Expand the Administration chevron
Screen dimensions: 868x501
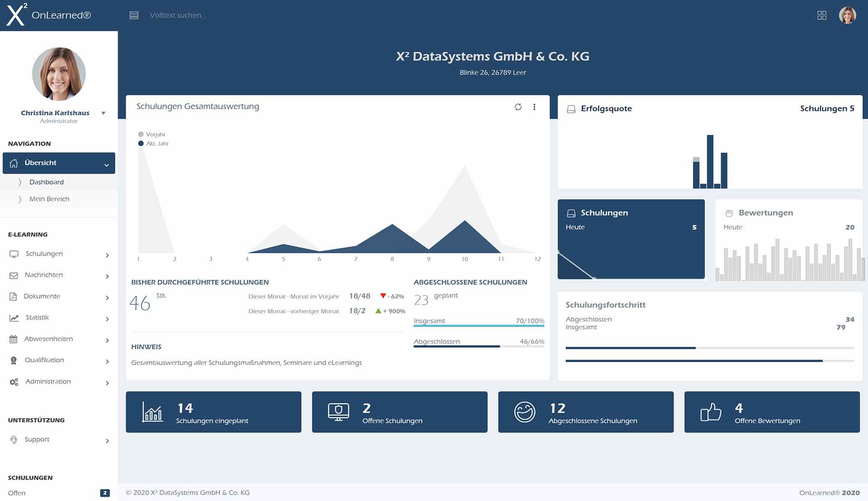click(x=107, y=383)
